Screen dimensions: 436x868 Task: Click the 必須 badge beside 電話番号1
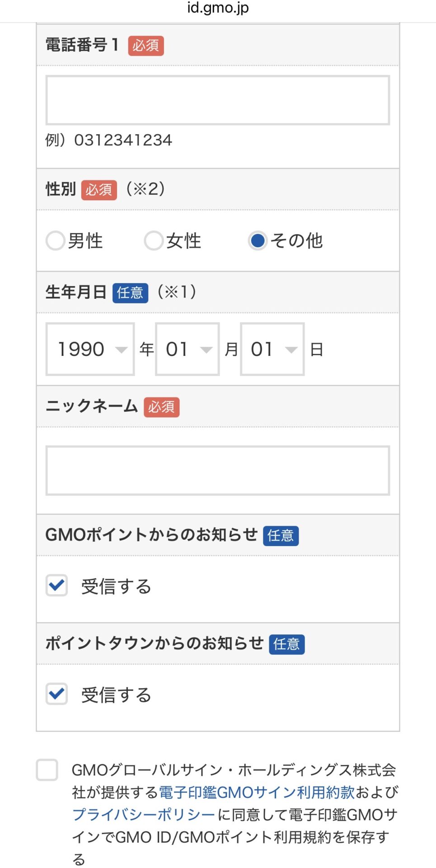(146, 46)
